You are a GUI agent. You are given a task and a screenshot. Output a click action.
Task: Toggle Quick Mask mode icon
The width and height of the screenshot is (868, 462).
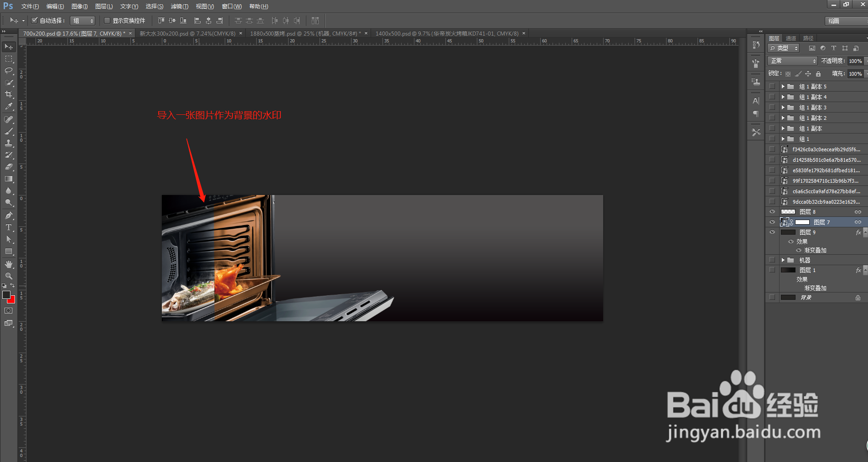click(x=9, y=311)
